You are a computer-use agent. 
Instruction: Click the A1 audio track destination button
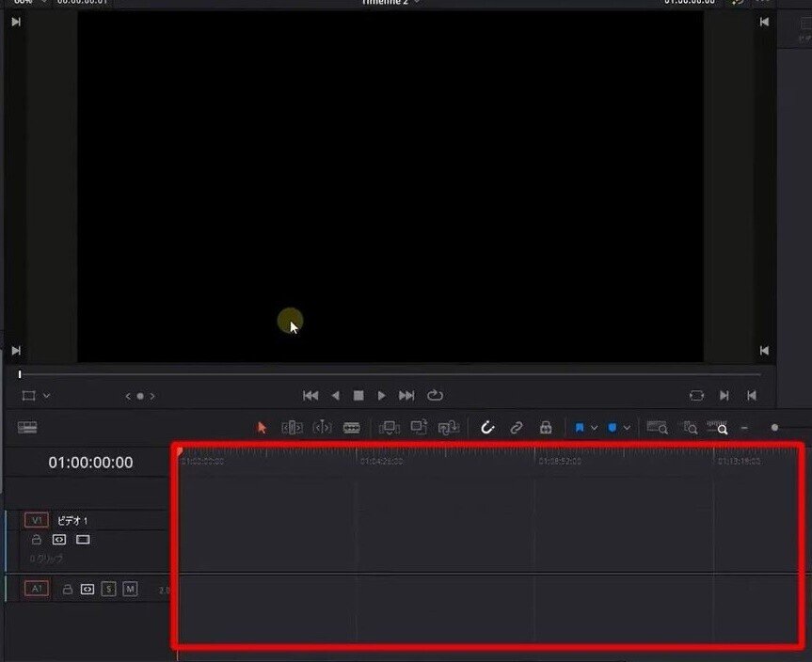(37, 588)
